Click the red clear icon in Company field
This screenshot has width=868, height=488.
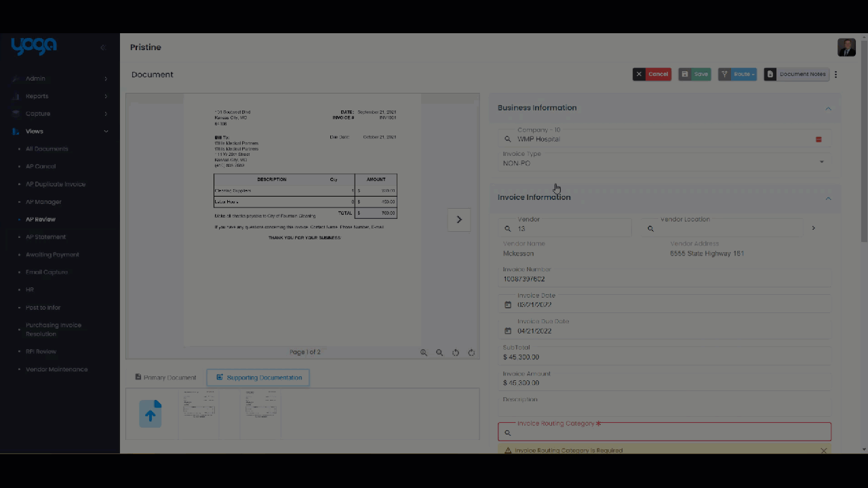tap(818, 140)
